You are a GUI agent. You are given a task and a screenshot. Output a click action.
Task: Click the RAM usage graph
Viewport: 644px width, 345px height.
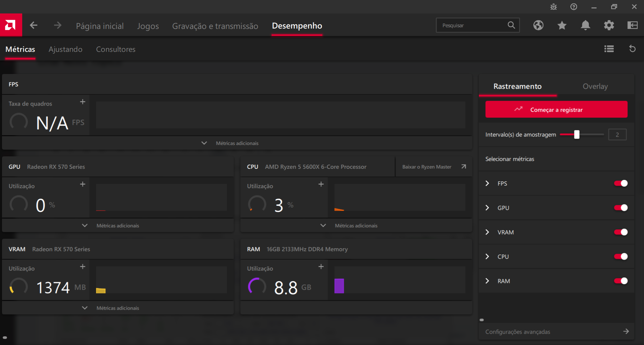coord(400,280)
